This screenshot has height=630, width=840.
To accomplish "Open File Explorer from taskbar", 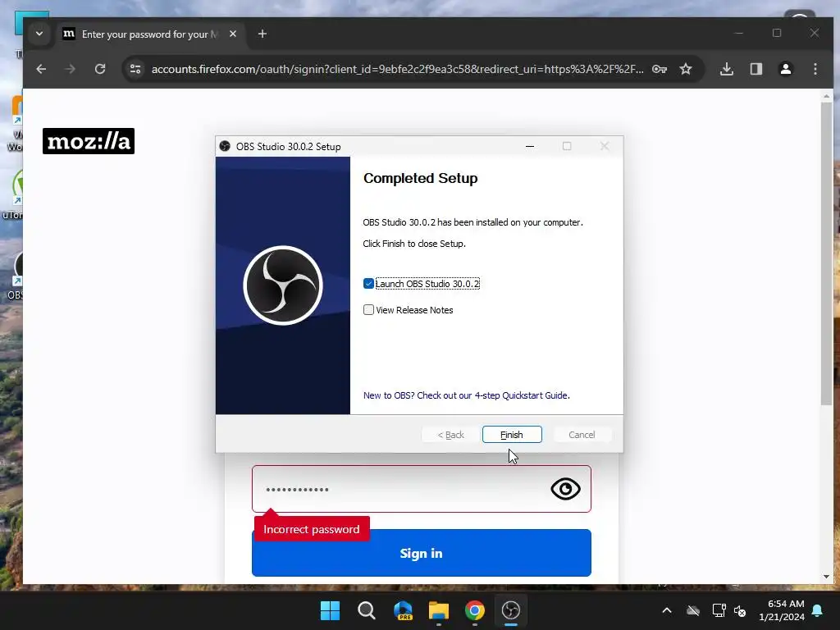I will point(439,610).
